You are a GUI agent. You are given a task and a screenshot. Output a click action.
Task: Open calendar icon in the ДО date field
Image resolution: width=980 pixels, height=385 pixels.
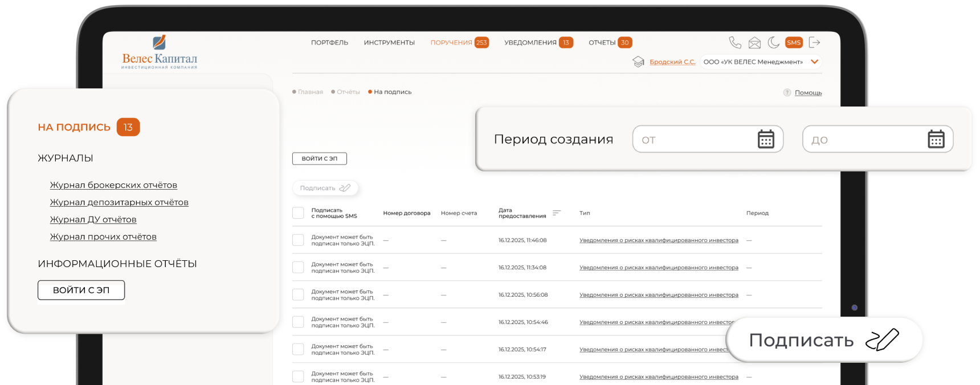[936, 139]
